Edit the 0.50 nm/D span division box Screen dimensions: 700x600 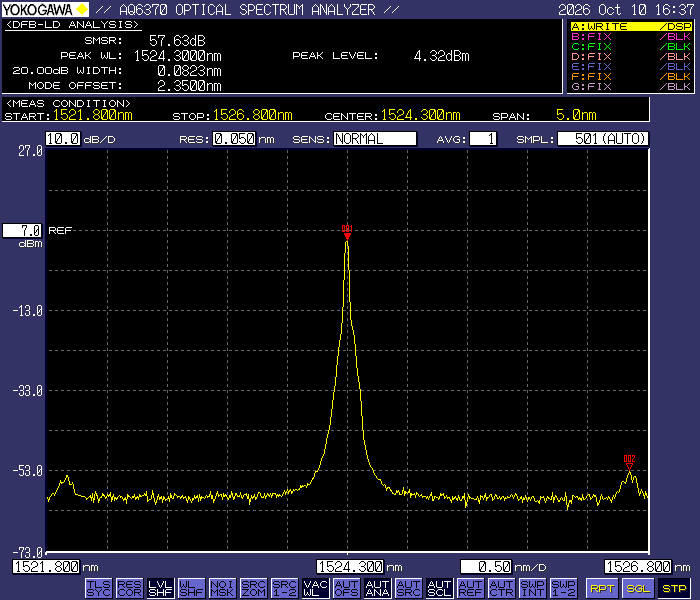[486, 567]
